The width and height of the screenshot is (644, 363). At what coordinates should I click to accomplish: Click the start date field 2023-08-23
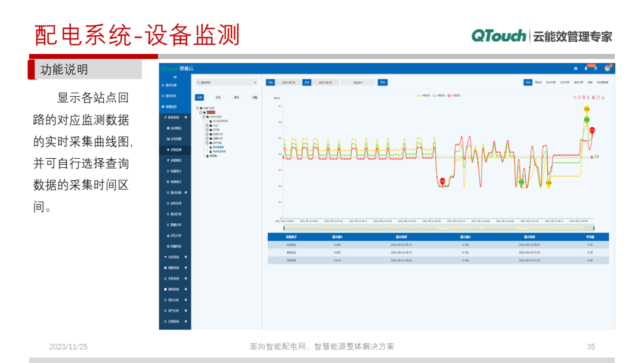coord(289,82)
